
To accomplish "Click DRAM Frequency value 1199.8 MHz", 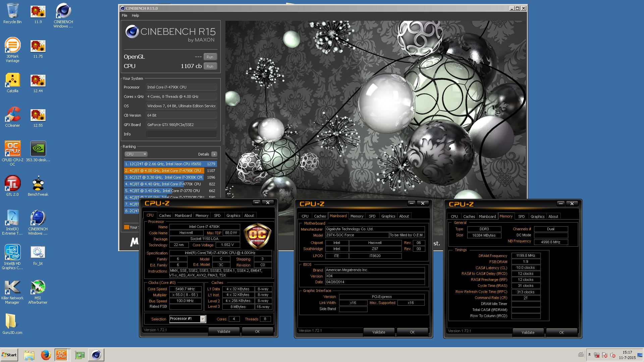I will click(526, 255).
